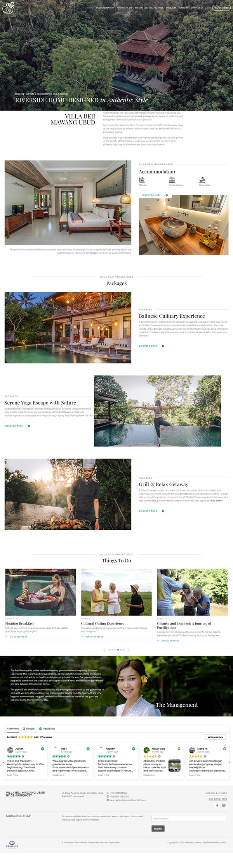Image resolution: width=233 pixels, height=868 pixels.
Task: Select the active carousel pagination dot
Action: point(118,650)
